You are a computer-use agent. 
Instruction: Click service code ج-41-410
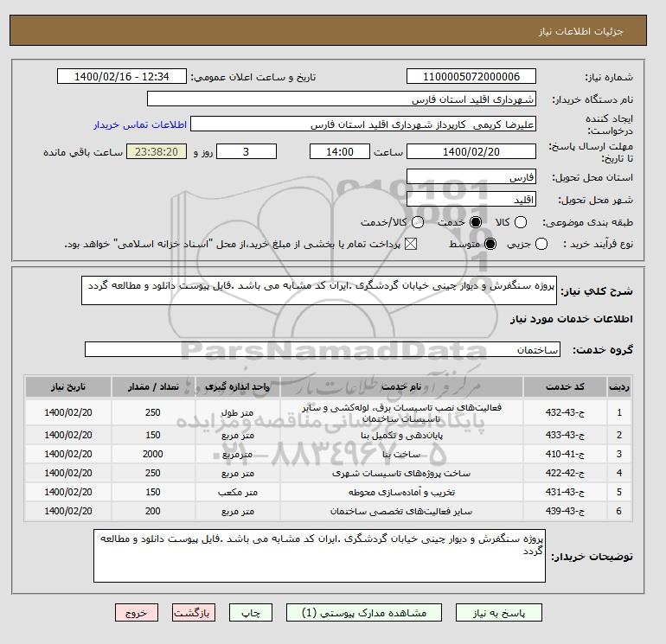click(565, 454)
